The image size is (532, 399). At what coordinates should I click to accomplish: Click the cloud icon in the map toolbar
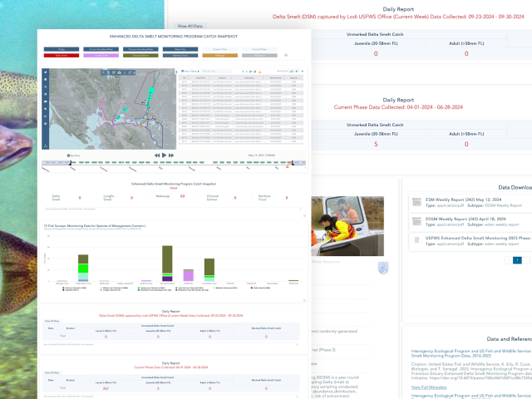click(x=119, y=72)
